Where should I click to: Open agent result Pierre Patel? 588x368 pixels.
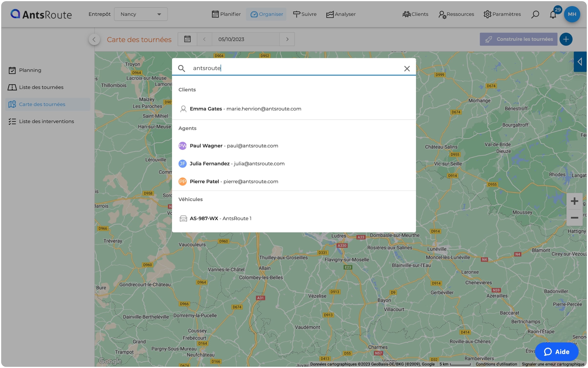(294, 181)
